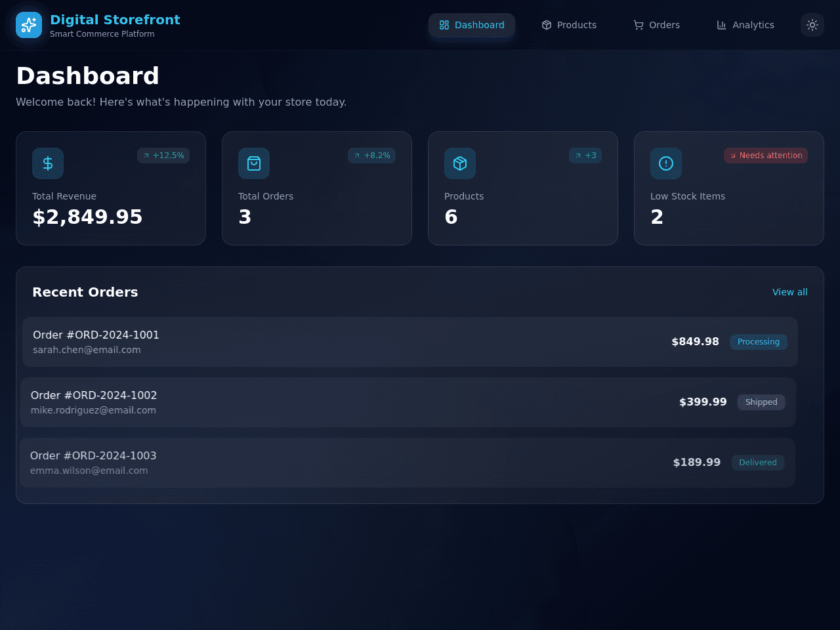This screenshot has height=630, width=840.
Task: Click the Digital Storefront sparkle logo
Action: pyautogui.click(x=29, y=25)
